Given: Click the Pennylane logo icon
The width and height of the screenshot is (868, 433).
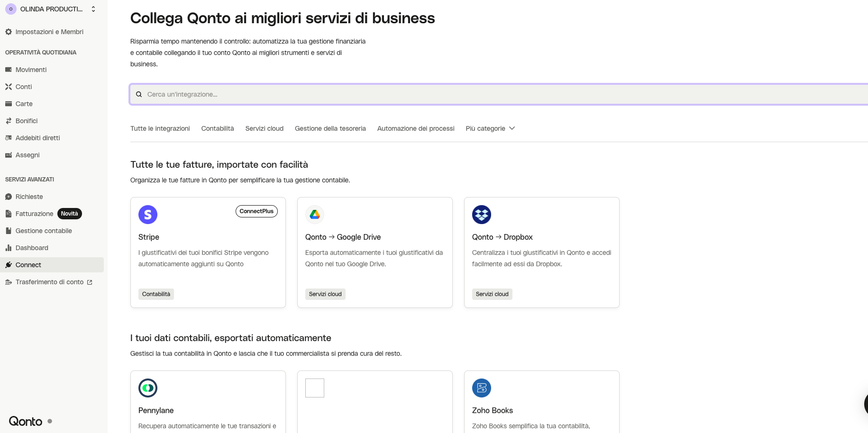Looking at the screenshot, I should tap(148, 388).
